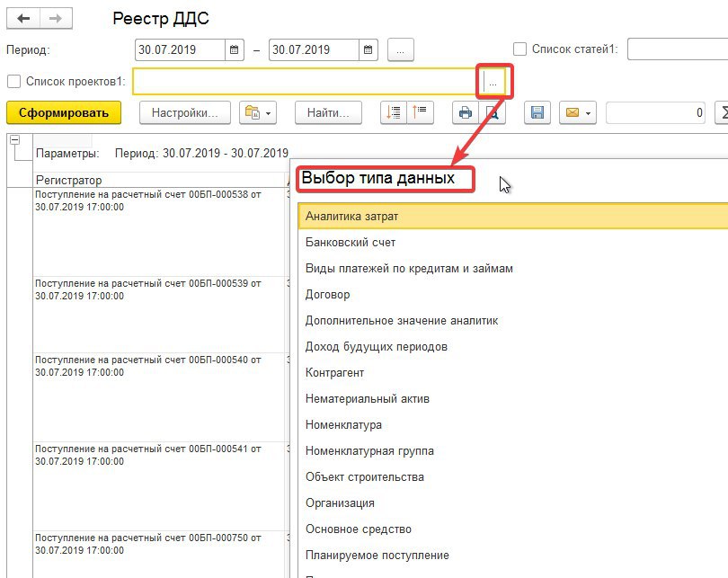
Task: Select Номенклатура in the type list
Action: click(512, 425)
